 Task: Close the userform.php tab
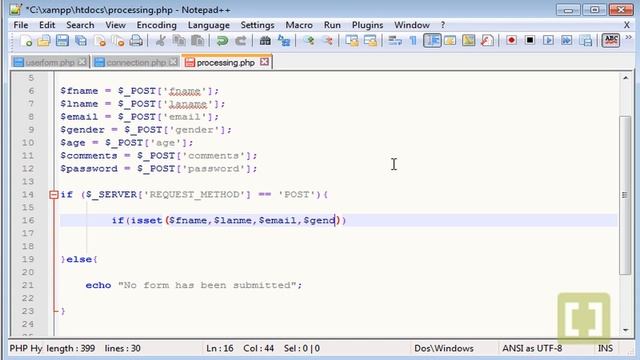(82, 62)
